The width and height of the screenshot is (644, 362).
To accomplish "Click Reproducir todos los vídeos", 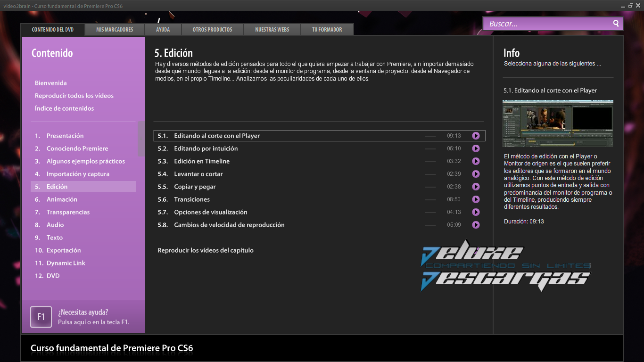I will pyautogui.click(x=74, y=96).
